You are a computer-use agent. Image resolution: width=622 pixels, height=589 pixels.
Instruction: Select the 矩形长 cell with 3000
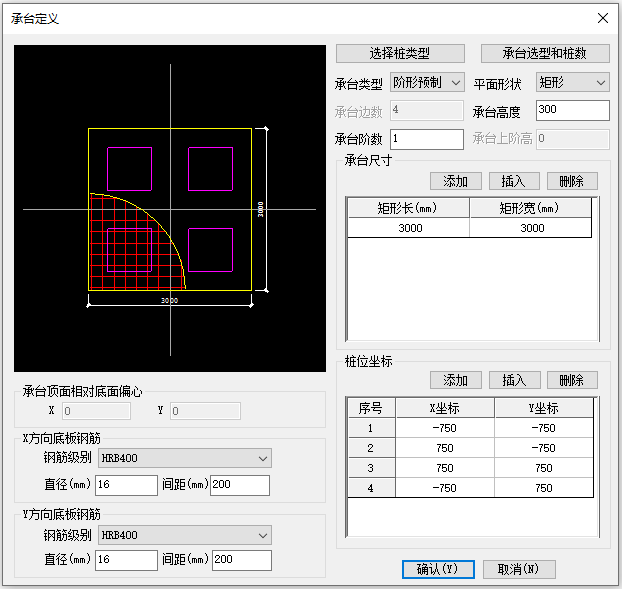click(x=409, y=228)
